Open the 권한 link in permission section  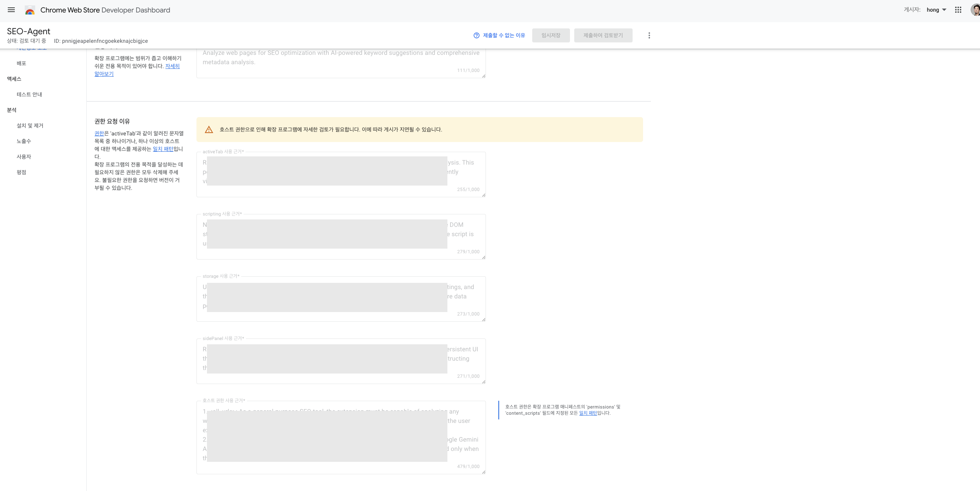(x=99, y=133)
